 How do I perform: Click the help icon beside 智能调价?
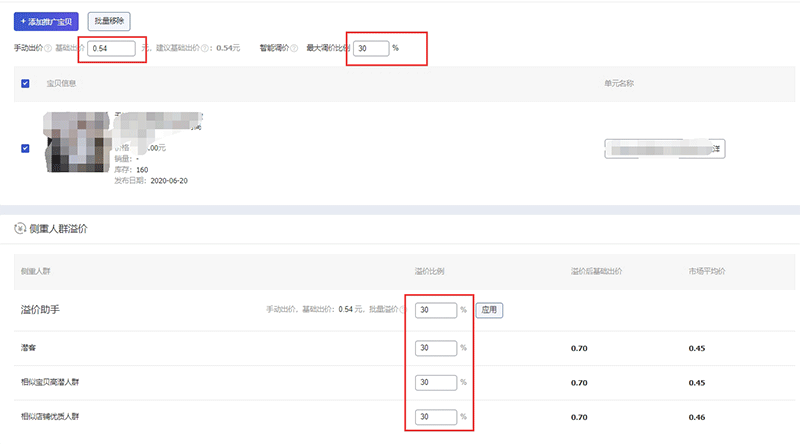(x=294, y=48)
